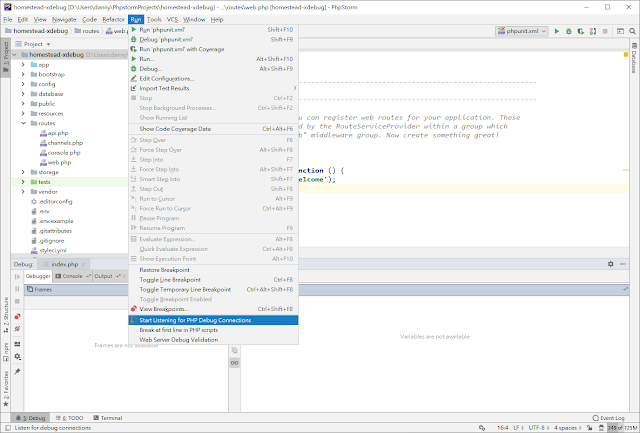
Task: Click the yellow inspection marker atop editor stripe
Action: point(626,54)
